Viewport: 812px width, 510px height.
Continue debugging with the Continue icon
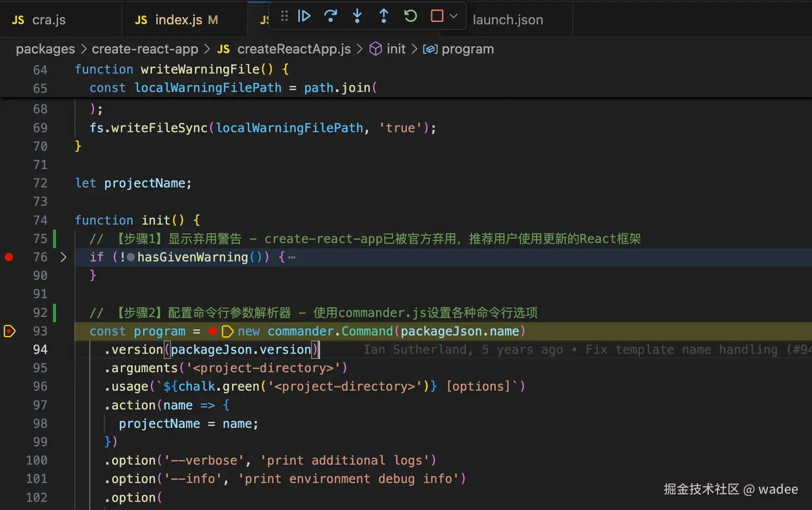pos(304,16)
